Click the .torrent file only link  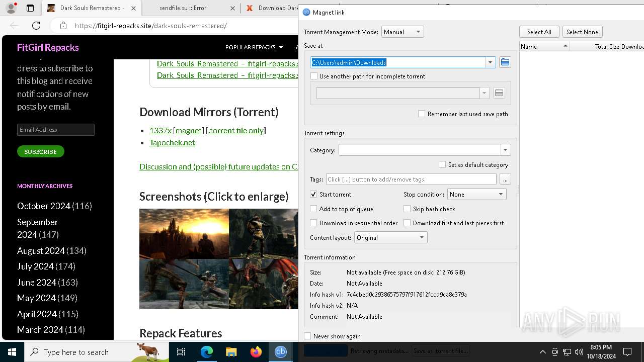pos(236,130)
